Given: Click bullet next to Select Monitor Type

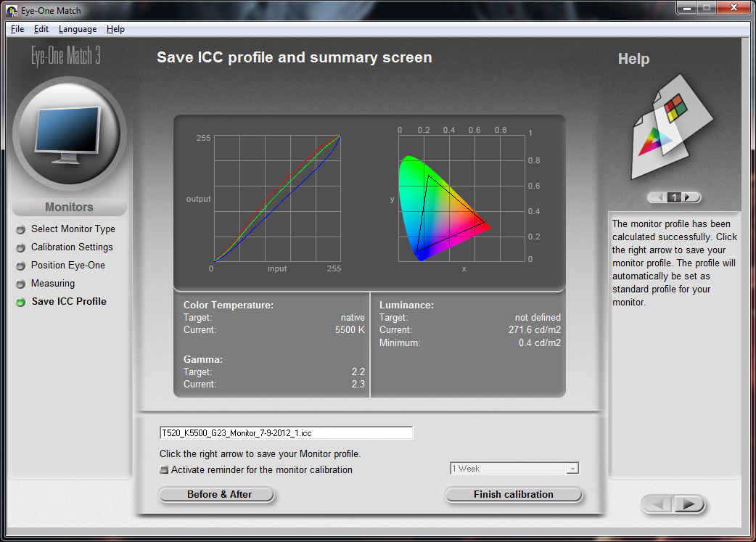Looking at the screenshot, I should [x=21, y=229].
